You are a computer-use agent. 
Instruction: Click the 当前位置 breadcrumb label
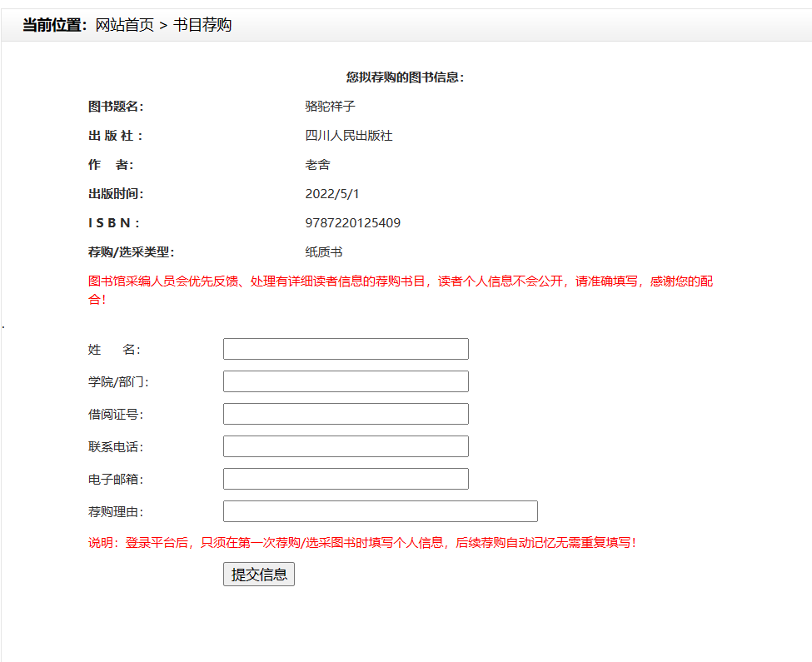[x=54, y=25]
